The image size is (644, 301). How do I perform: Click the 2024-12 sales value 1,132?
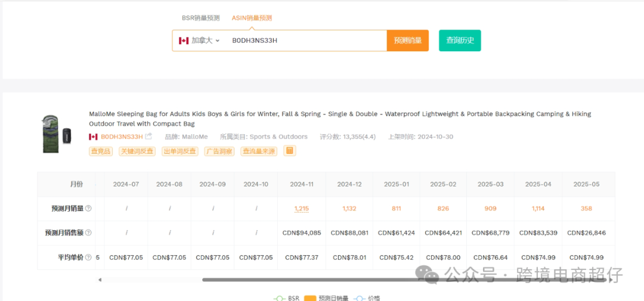click(349, 209)
